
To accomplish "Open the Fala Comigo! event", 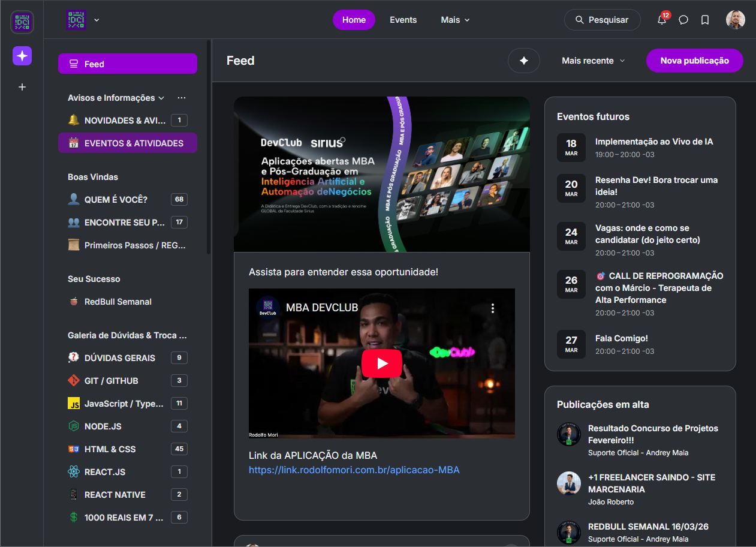I will pyautogui.click(x=622, y=338).
